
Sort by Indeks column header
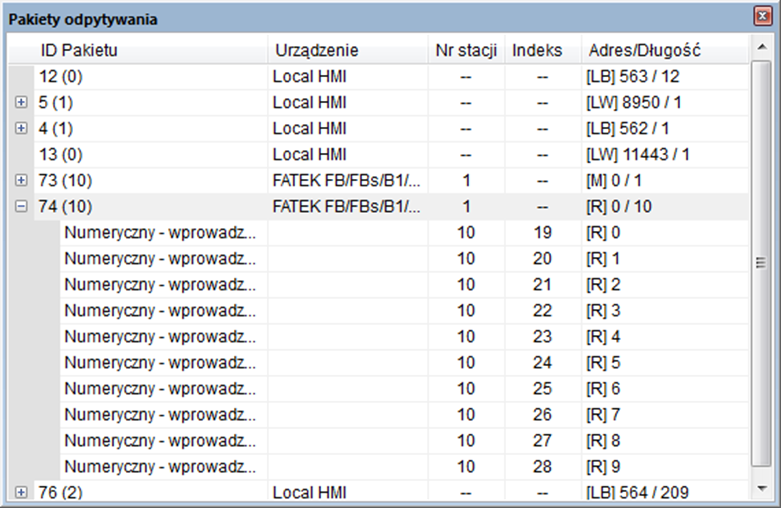[x=543, y=50]
